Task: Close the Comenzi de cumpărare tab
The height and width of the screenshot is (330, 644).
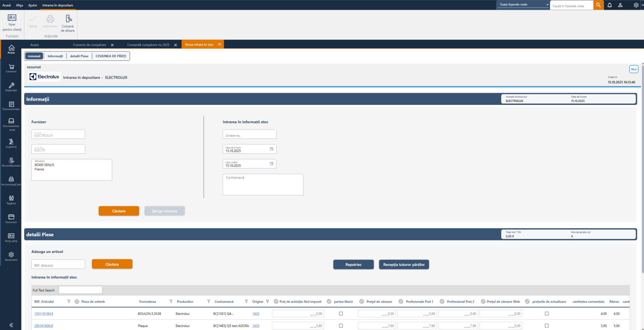Action: 112,45
